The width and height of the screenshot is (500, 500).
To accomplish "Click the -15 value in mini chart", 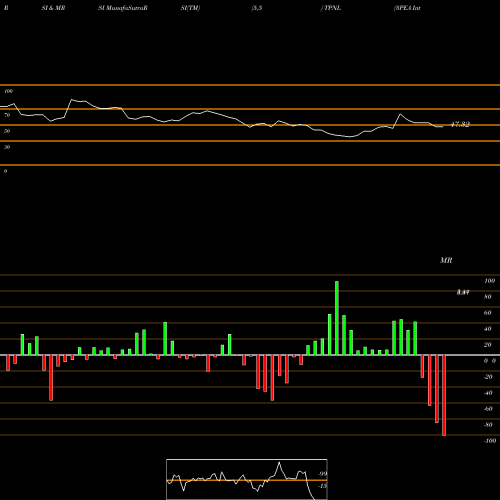I will 322,486.
